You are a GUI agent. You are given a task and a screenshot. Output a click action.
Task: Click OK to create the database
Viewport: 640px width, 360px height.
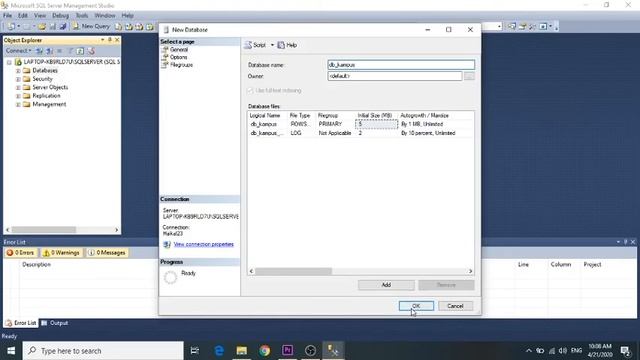click(416, 306)
